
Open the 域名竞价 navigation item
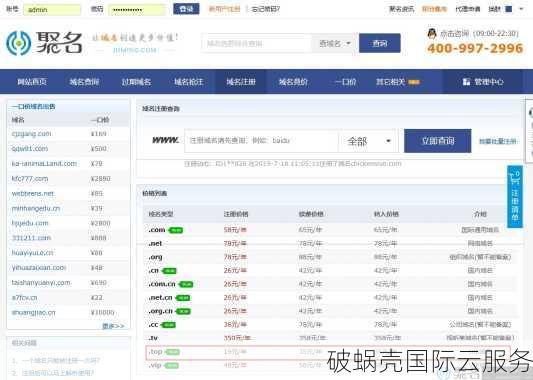coord(293,82)
